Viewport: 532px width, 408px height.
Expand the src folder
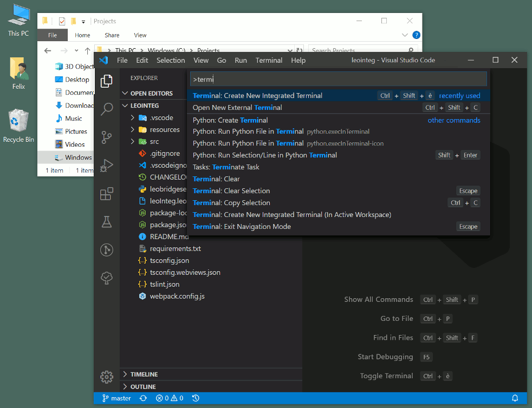132,141
